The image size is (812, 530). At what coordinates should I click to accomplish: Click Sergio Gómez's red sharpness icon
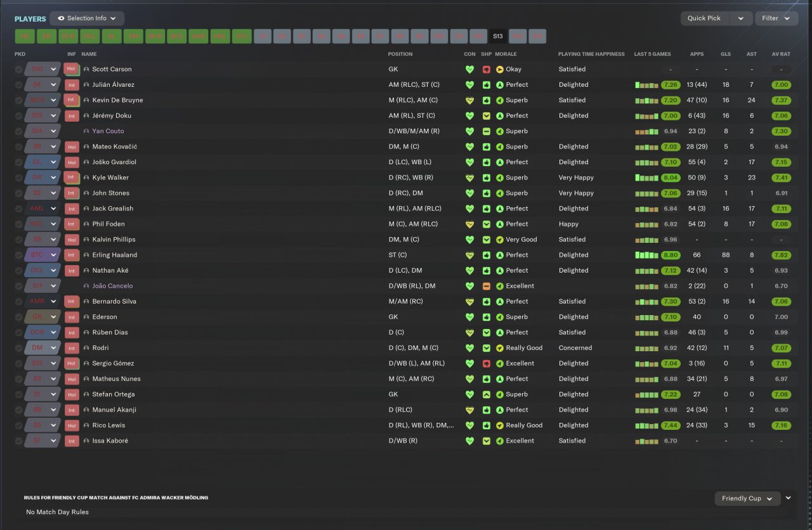pos(487,363)
